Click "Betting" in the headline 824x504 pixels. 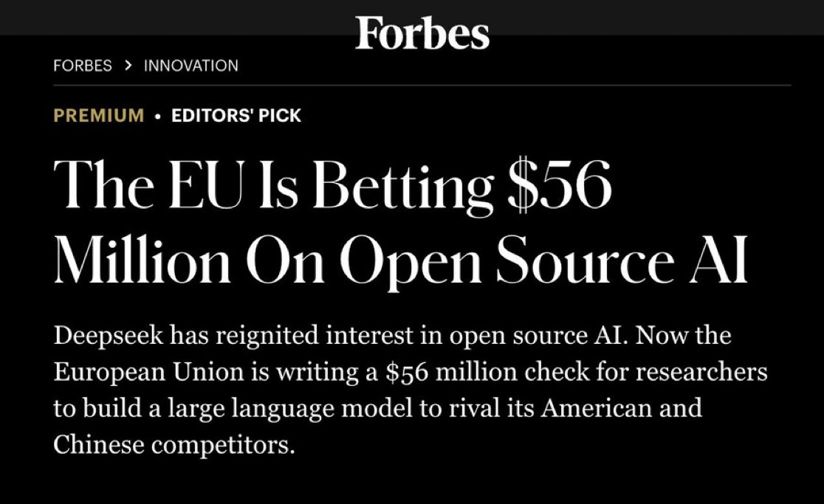tap(402, 184)
